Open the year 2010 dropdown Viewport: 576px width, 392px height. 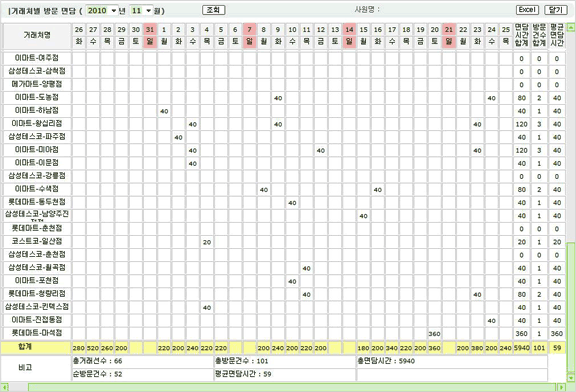102,10
